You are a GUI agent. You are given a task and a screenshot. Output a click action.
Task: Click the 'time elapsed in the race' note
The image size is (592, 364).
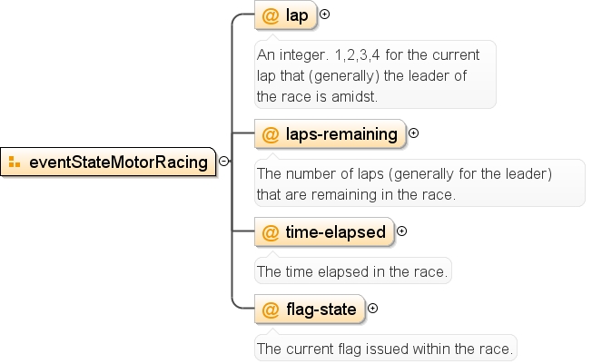point(353,271)
